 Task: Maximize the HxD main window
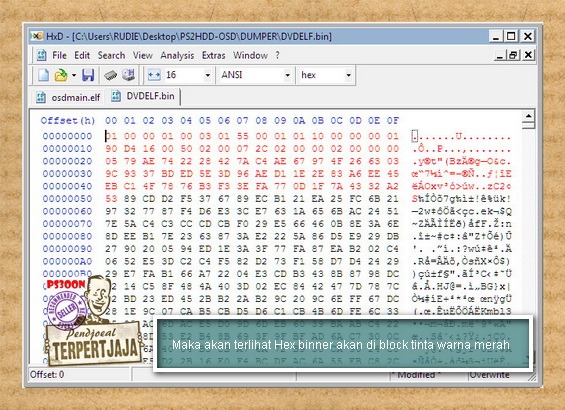(511, 36)
